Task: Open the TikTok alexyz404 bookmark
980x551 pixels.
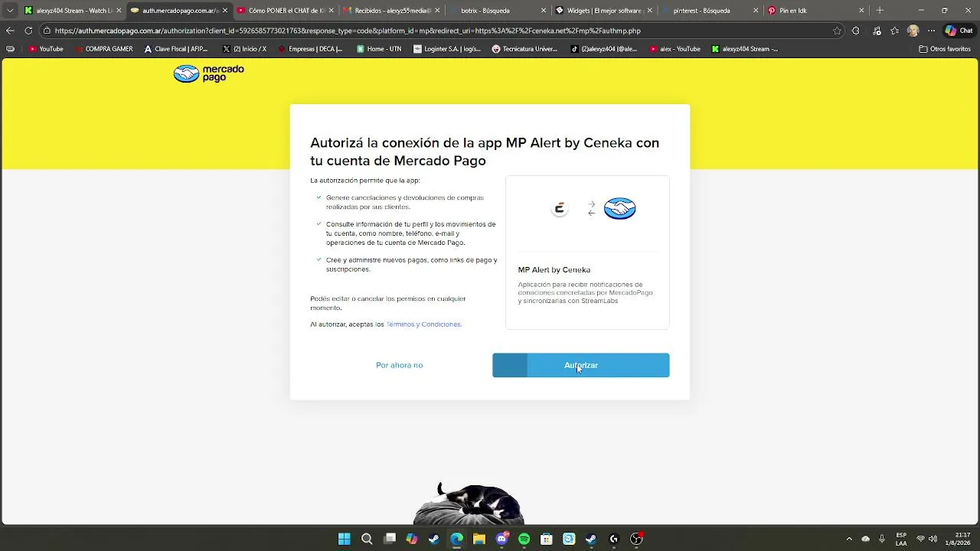Action: (604, 49)
